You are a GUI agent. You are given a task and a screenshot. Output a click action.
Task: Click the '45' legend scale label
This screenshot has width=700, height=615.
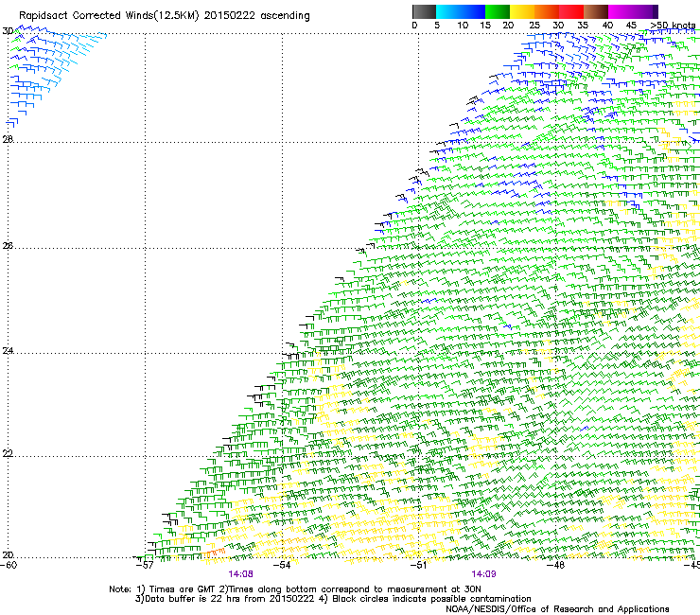(x=631, y=26)
